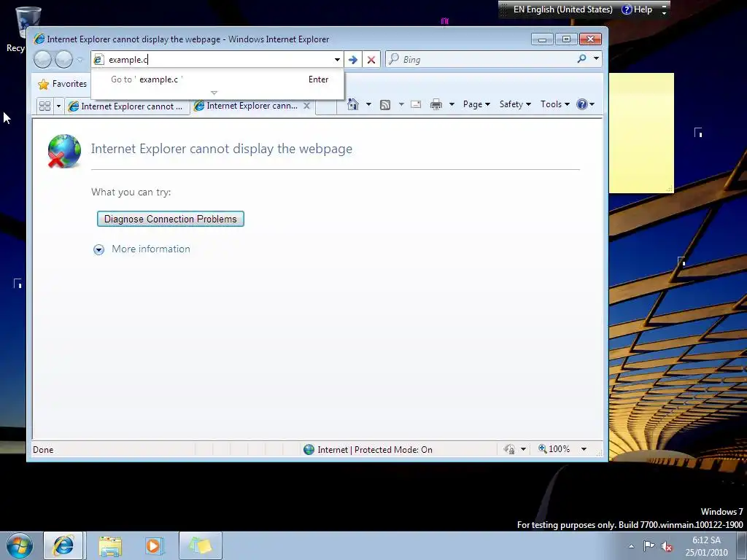Open the language bar options arrow
This screenshot has height=560, width=747.
coord(664,13)
